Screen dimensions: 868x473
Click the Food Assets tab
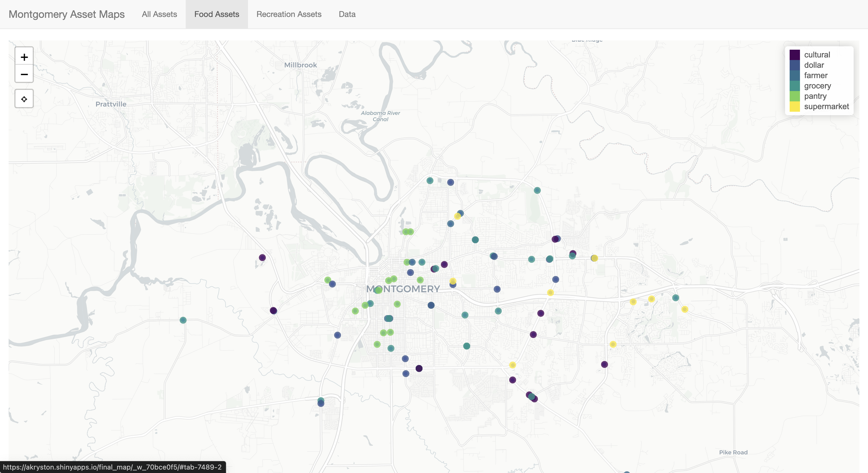[x=216, y=14]
